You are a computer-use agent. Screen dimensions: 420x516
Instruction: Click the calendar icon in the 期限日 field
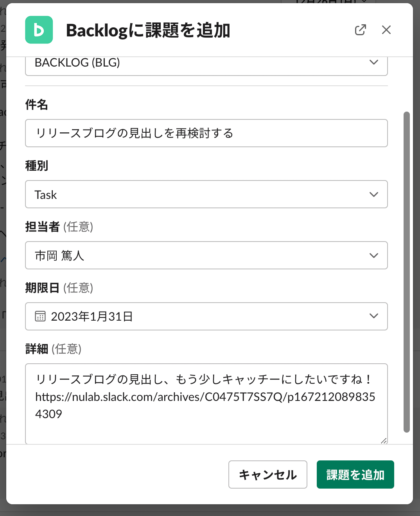click(x=40, y=316)
